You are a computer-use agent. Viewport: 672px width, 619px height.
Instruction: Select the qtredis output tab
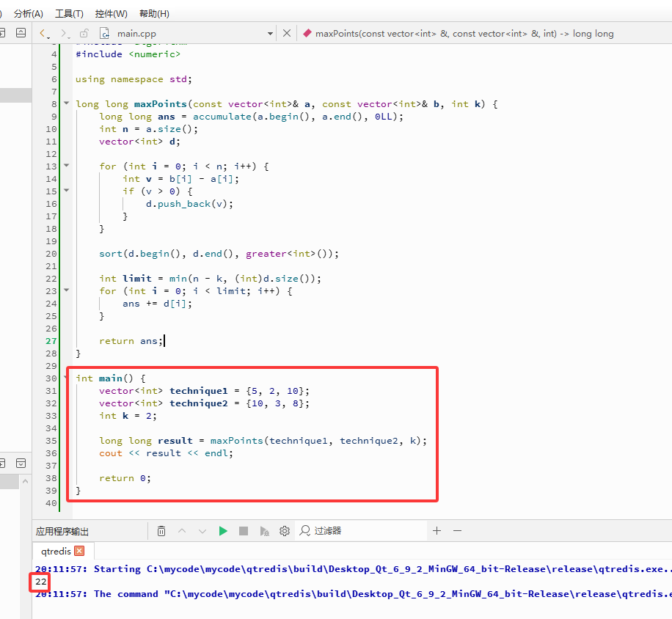point(56,551)
